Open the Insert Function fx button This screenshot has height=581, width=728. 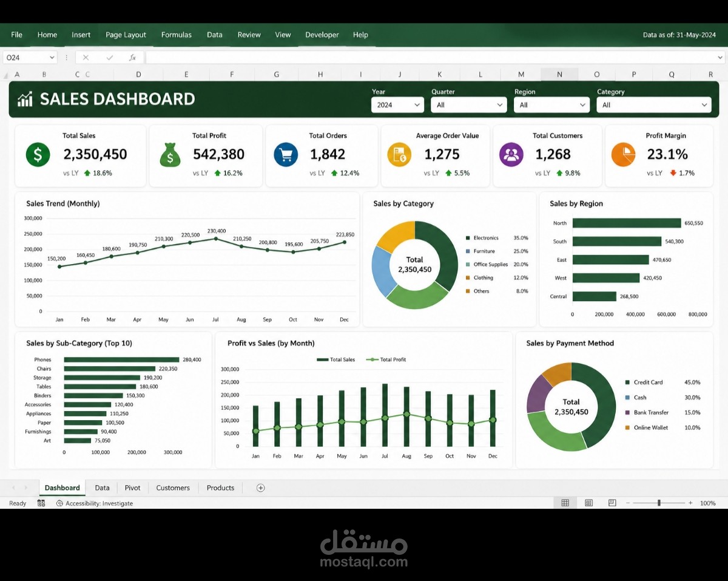[132, 58]
